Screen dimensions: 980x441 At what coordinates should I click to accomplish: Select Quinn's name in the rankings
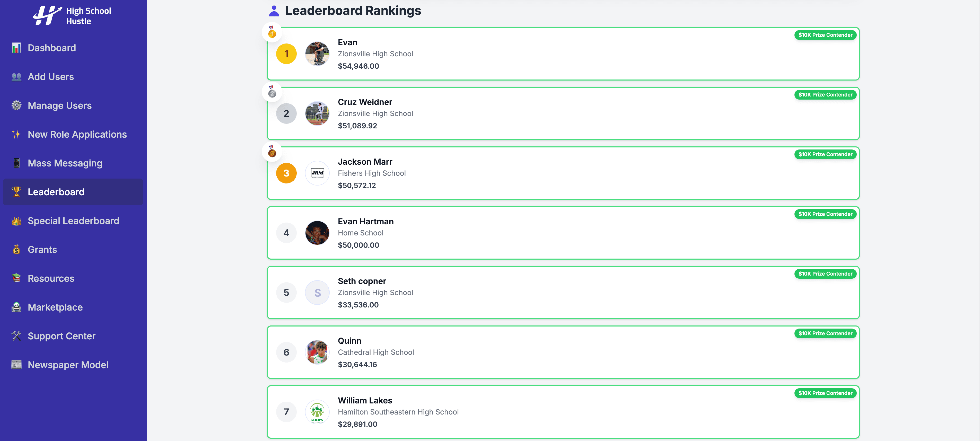pos(349,341)
